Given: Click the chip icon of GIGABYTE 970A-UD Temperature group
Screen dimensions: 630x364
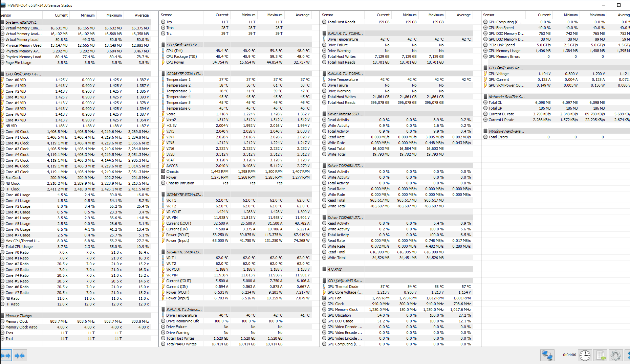Looking at the screenshot, I should [x=163, y=74].
